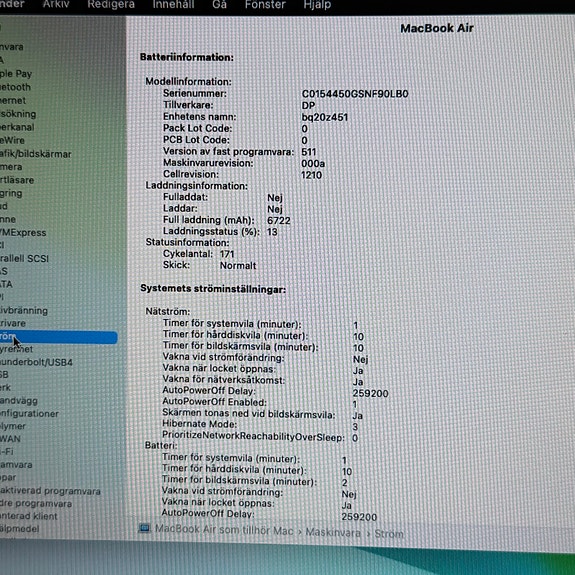Image resolution: width=575 pixels, height=575 pixels.
Task: Click MacBook Air som tillhör Mac path item
Action: pos(224,530)
